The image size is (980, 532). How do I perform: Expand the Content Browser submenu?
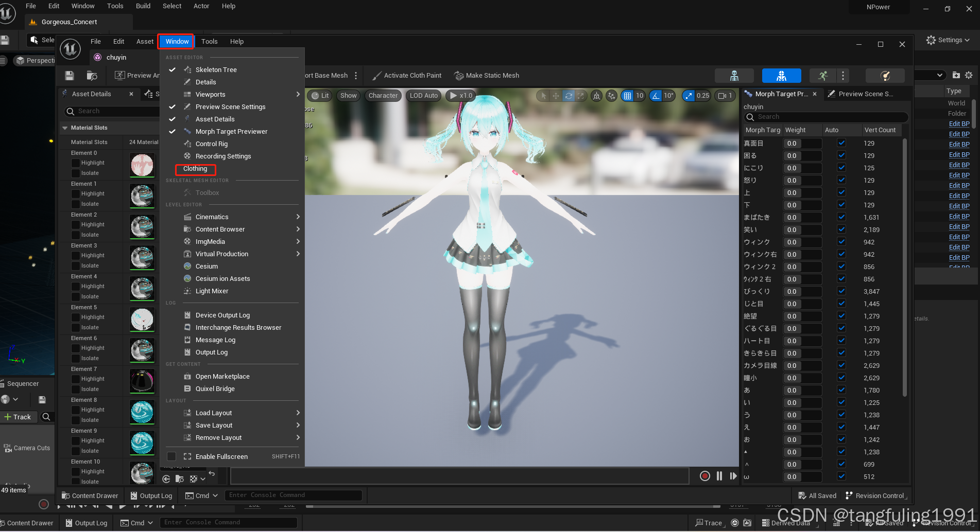tap(232, 229)
